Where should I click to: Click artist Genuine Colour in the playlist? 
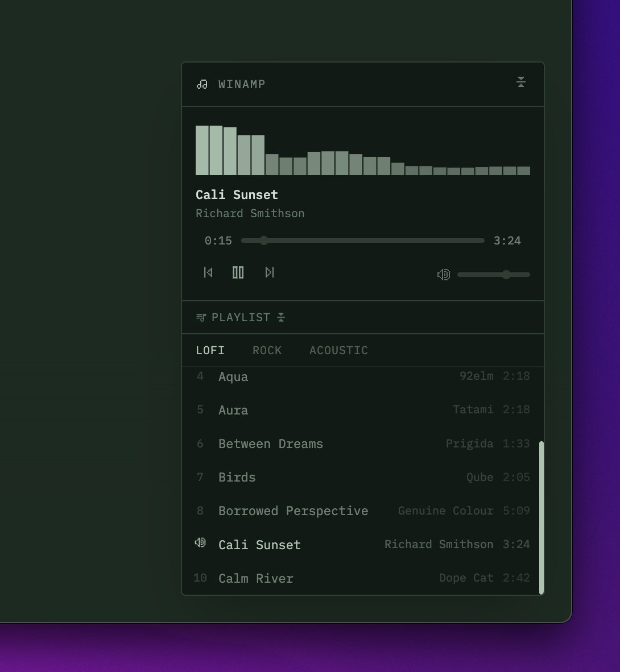click(445, 511)
